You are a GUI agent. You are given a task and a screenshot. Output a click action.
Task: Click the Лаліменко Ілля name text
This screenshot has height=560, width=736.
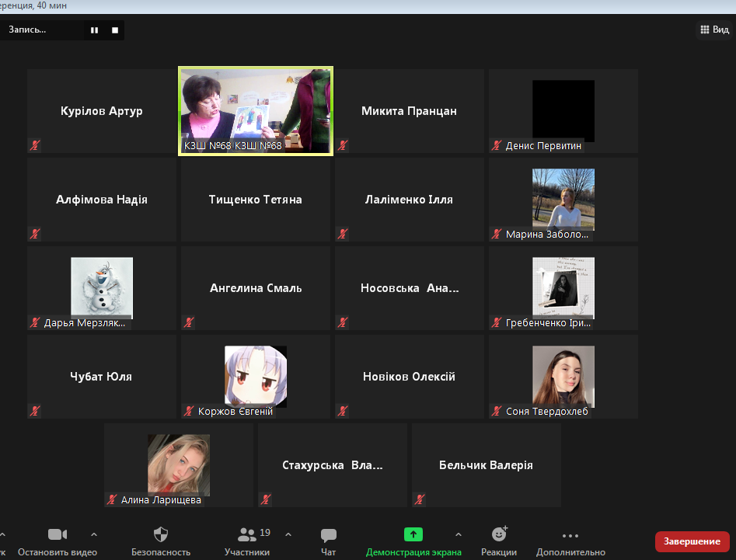[409, 200]
